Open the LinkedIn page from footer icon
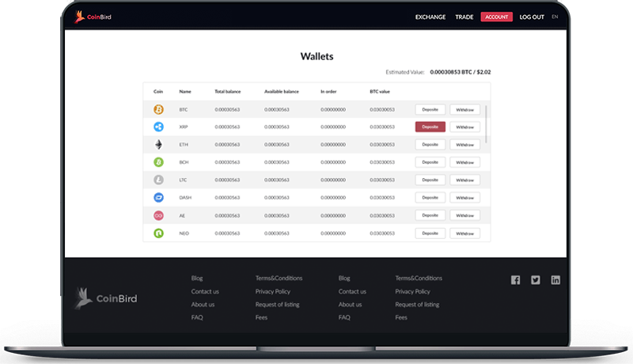The height and width of the screenshot is (364, 633). pyautogui.click(x=555, y=280)
